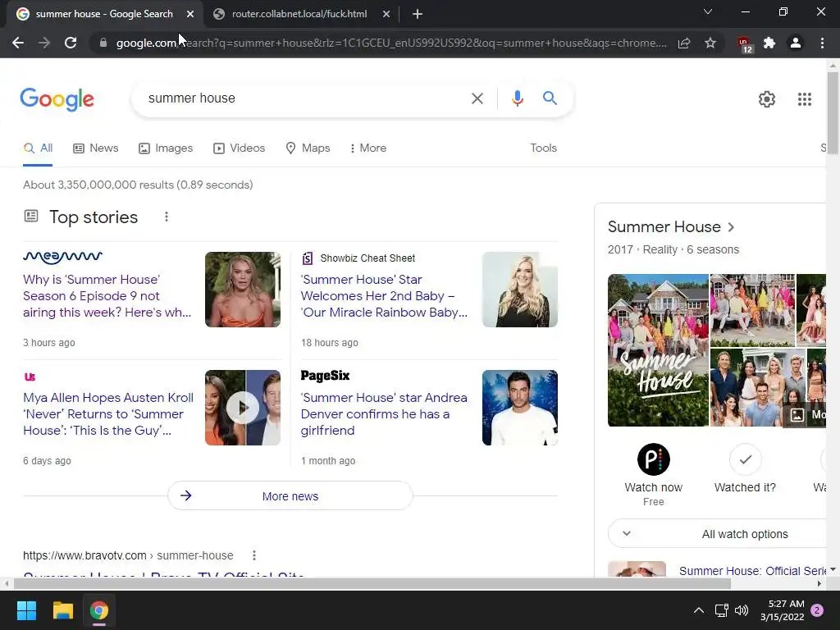
Task: Submit search with magnifying glass icon
Action: click(x=550, y=98)
